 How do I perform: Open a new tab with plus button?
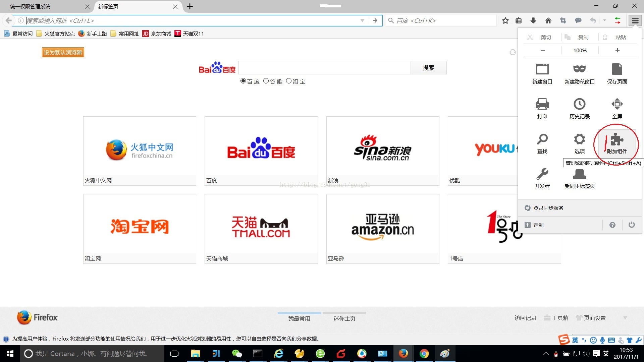(190, 6)
